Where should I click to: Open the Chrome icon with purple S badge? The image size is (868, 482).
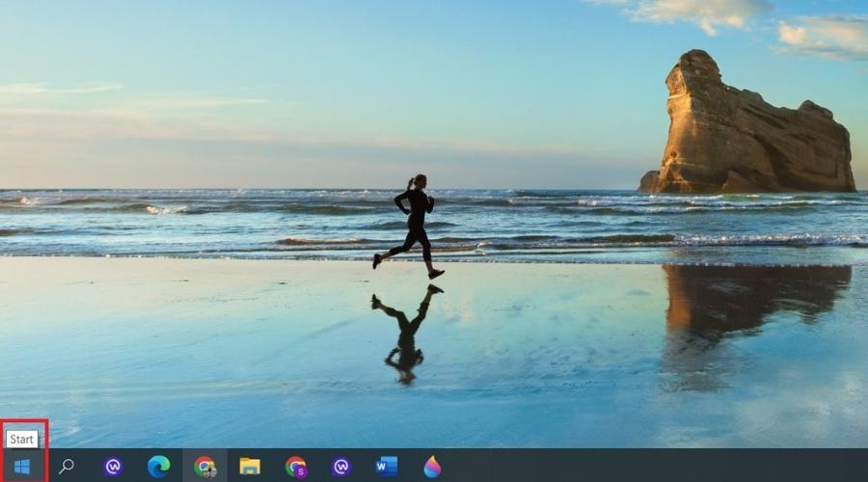296,467
